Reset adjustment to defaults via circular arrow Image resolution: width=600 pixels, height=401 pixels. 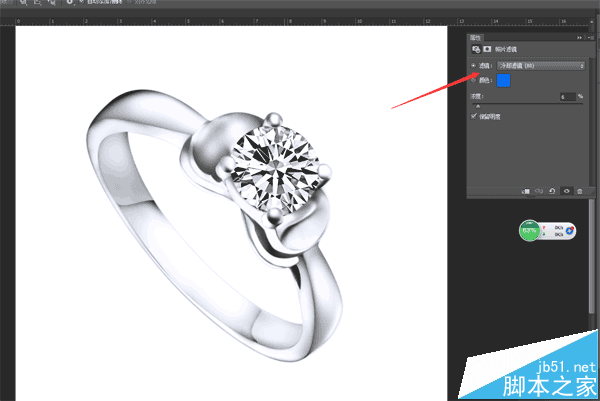click(x=552, y=191)
